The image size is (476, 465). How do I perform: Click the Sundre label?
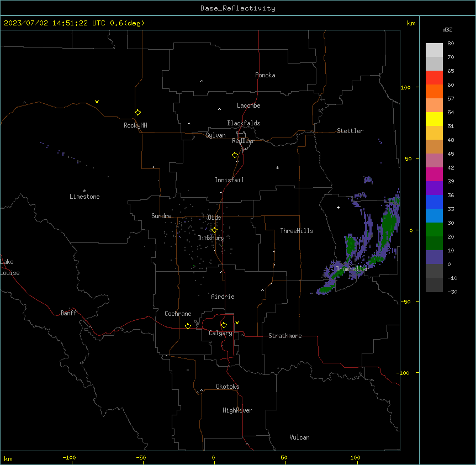pos(161,216)
